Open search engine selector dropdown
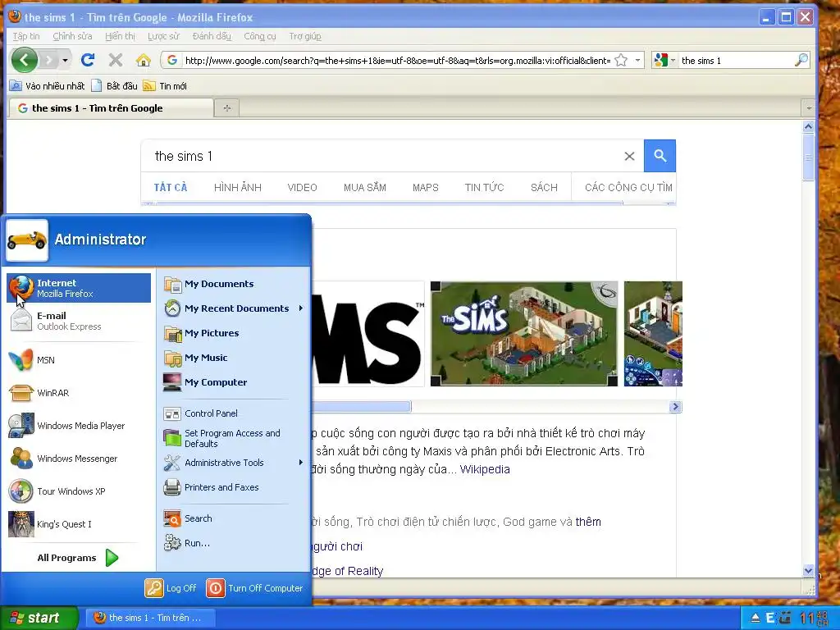The image size is (840, 630). [x=664, y=60]
